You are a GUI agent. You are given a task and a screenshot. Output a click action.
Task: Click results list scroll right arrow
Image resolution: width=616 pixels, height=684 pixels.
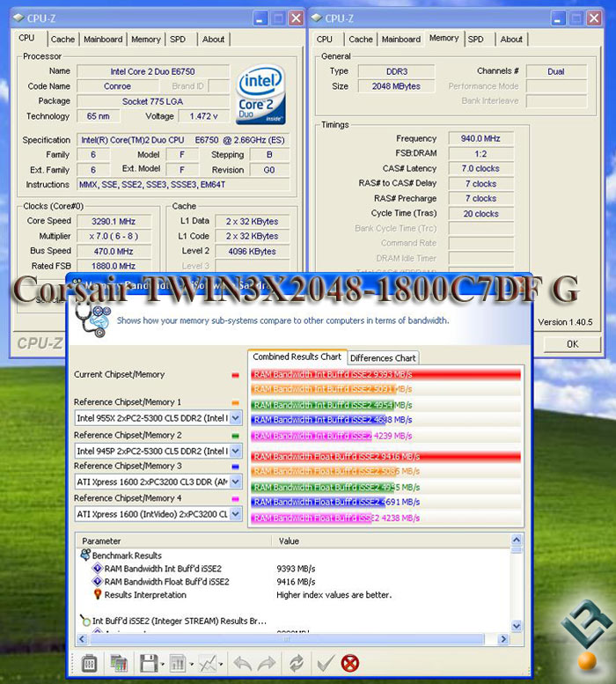point(503,639)
